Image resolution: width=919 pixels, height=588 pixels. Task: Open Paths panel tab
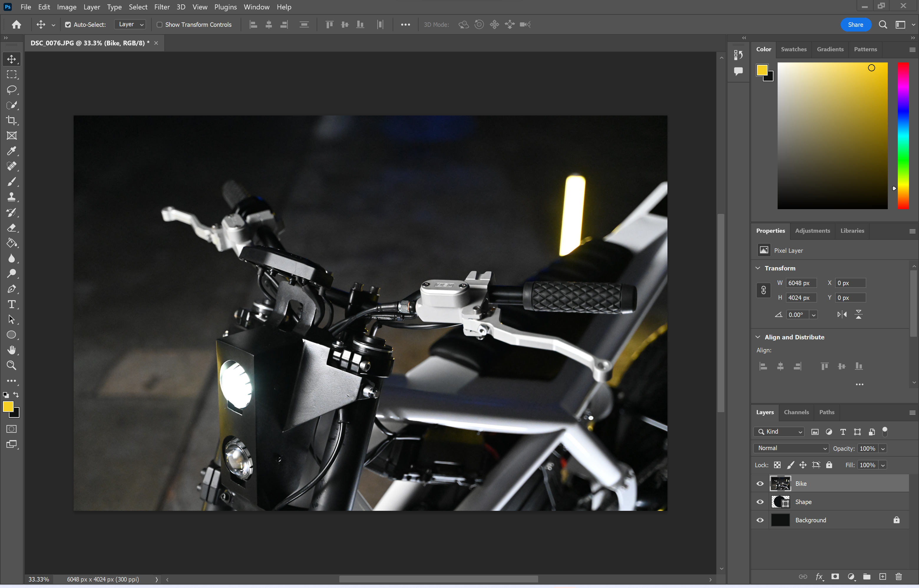pos(827,412)
